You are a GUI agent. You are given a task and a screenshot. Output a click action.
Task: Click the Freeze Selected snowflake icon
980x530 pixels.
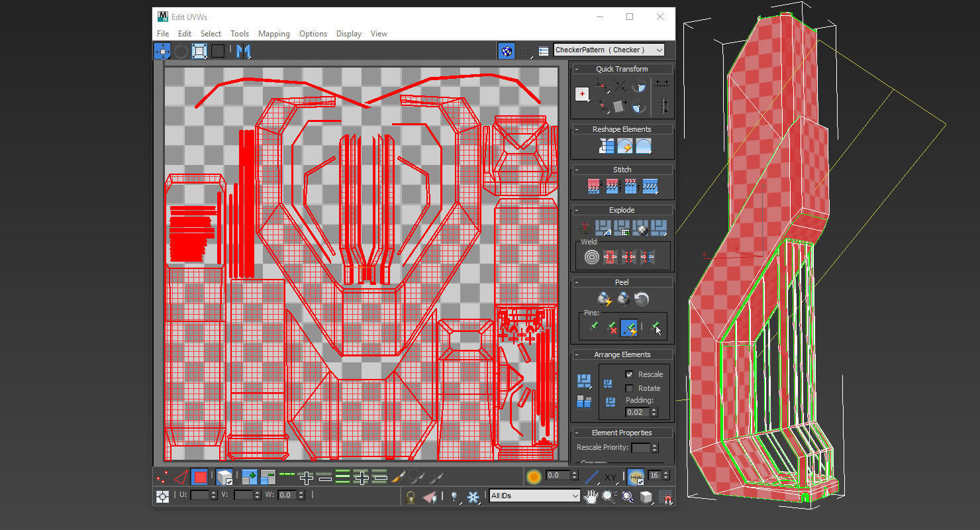(x=473, y=496)
